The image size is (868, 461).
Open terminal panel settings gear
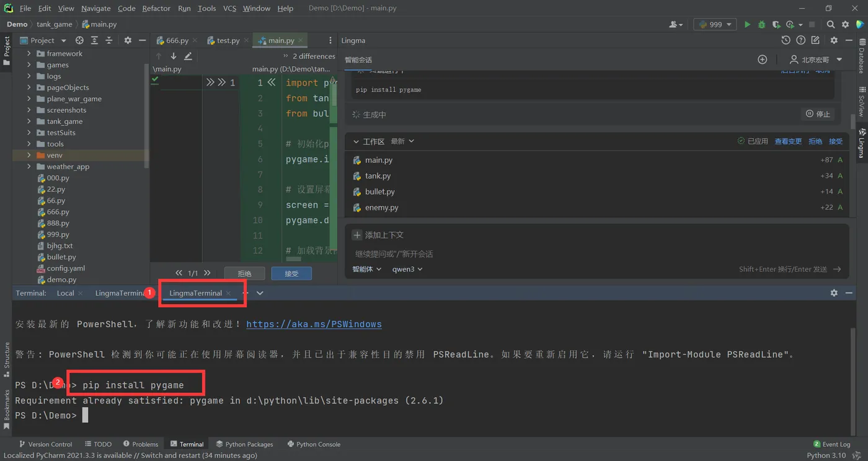(x=834, y=292)
